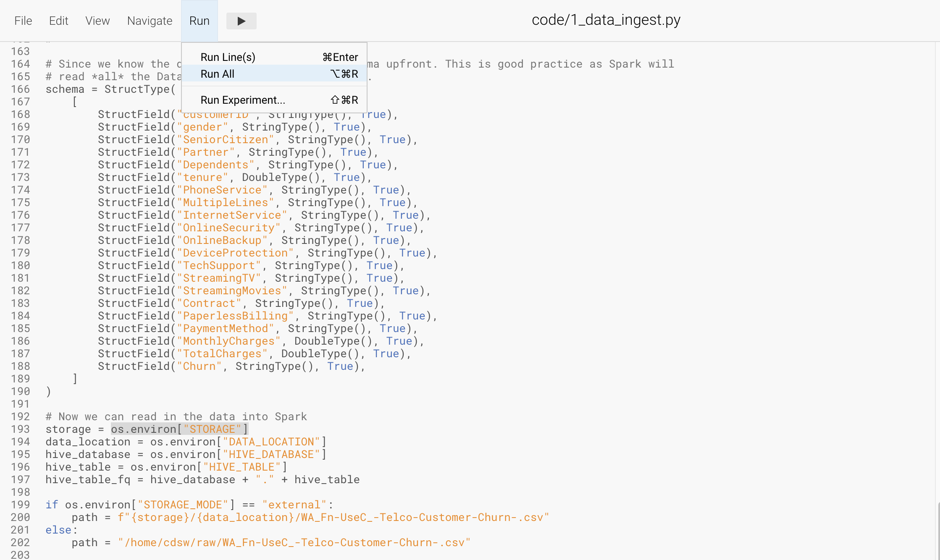Viewport: 940px width, 560px height.
Task: Click on "HIVE_DATABASE" environment key
Action: tap(271, 454)
